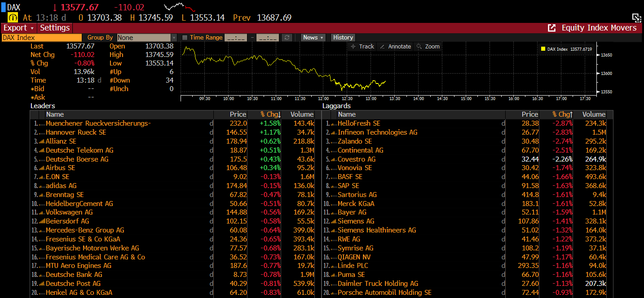Screen dimensions: 644x298
Task: Click the yellow gauge icon beside the time
Action: point(13,18)
